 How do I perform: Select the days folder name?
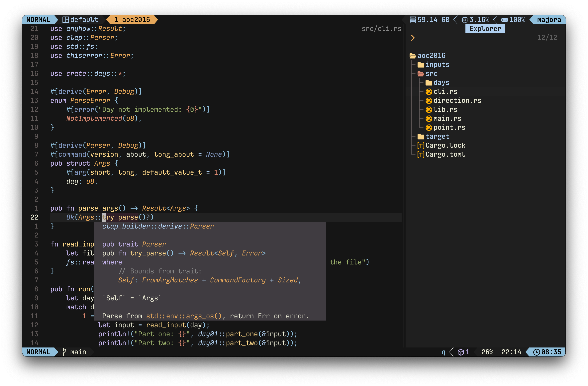441,83
